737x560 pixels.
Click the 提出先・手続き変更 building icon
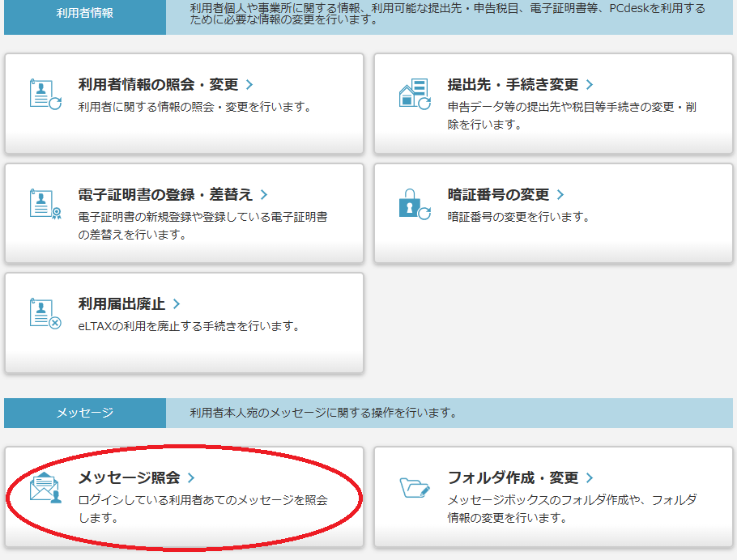tap(415, 94)
